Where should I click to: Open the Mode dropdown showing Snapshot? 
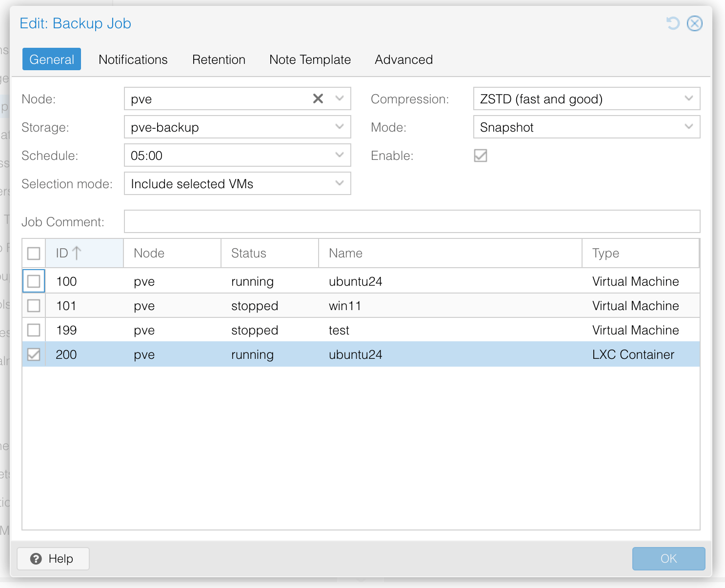tap(688, 127)
